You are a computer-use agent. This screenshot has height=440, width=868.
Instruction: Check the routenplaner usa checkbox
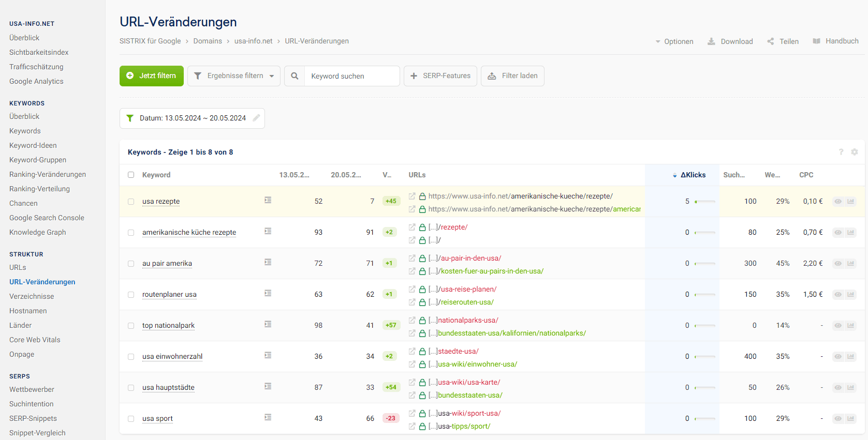point(131,295)
